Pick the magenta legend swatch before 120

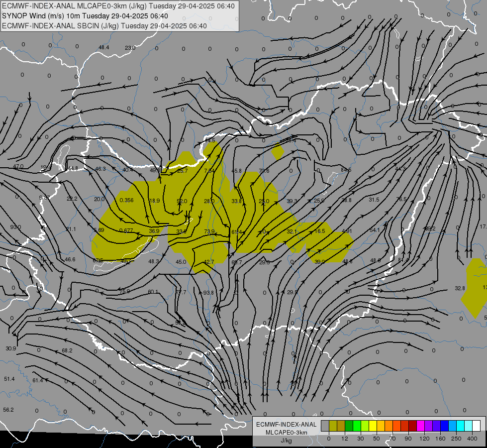[420, 426]
